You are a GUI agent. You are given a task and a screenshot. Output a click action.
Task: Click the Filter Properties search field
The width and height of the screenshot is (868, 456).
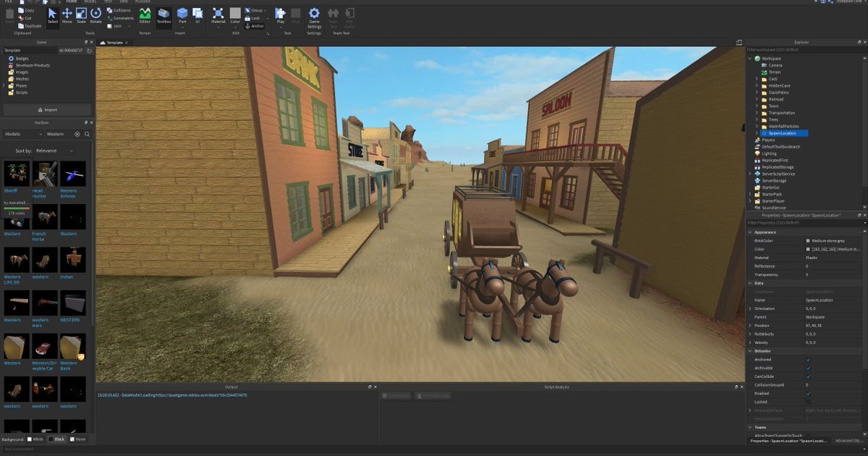(807, 223)
